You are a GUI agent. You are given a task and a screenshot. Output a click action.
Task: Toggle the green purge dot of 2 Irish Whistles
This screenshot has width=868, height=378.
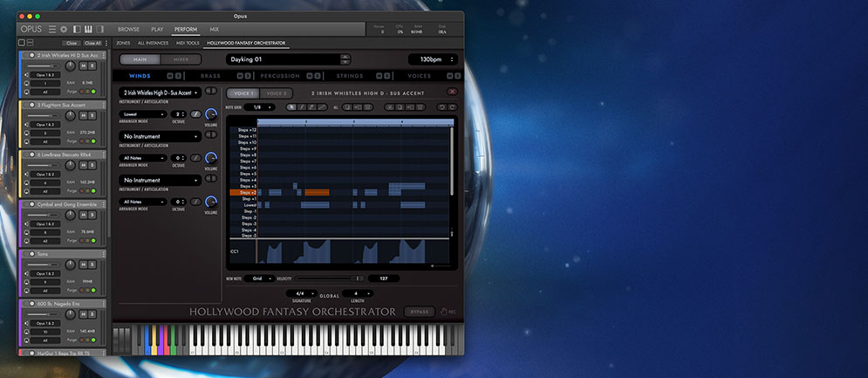pyautogui.click(x=93, y=92)
